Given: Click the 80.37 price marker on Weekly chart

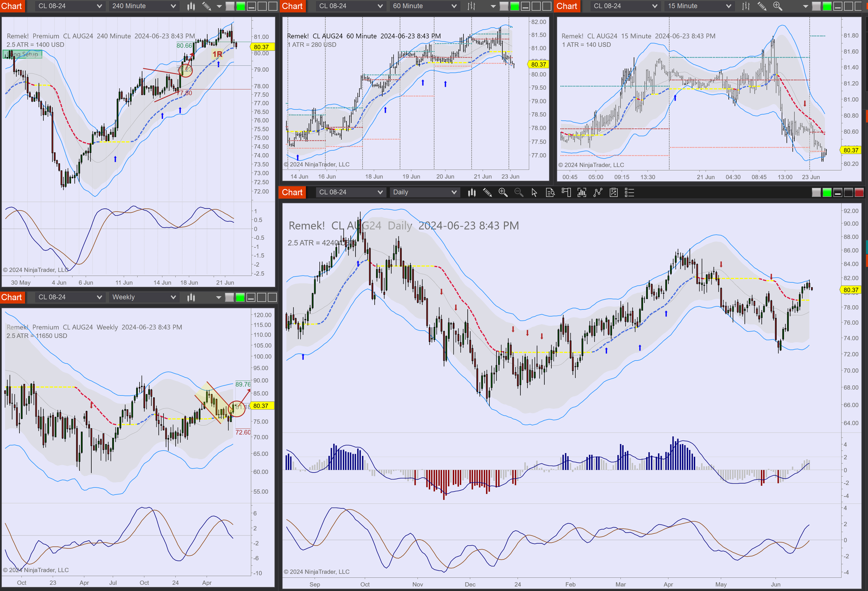Looking at the screenshot, I should [x=261, y=405].
